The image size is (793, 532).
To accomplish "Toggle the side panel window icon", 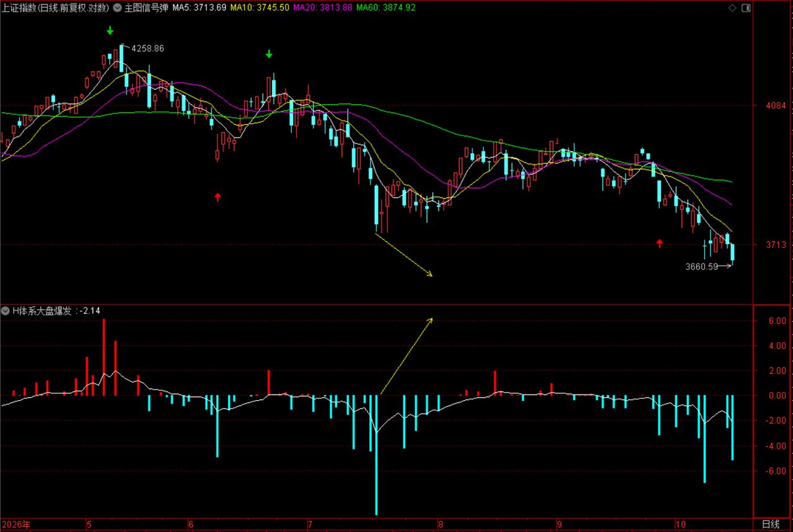I will coord(745,8).
